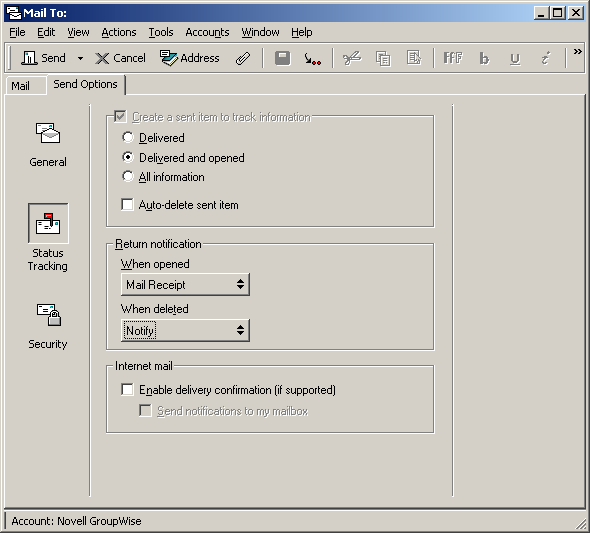Click Cancel in the toolbar
The image size is (590, 533).
(120, 58)
